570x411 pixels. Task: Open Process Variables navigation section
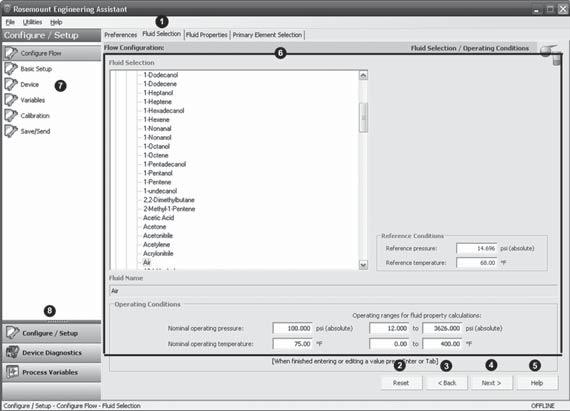click(52, 372)
